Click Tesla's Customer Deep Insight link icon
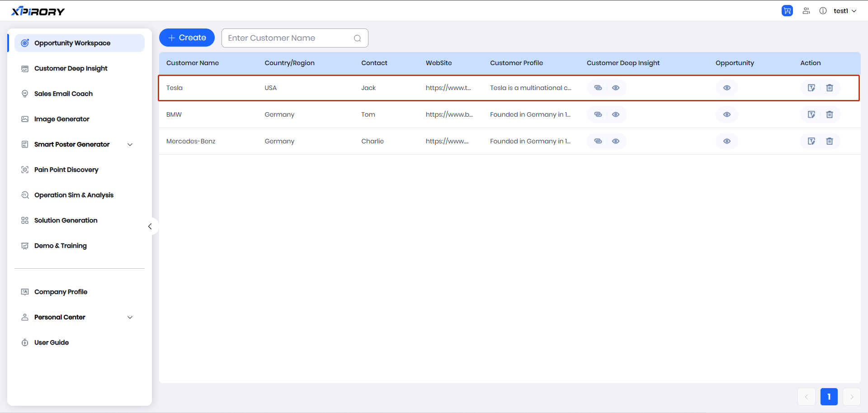 pos(598,88)
